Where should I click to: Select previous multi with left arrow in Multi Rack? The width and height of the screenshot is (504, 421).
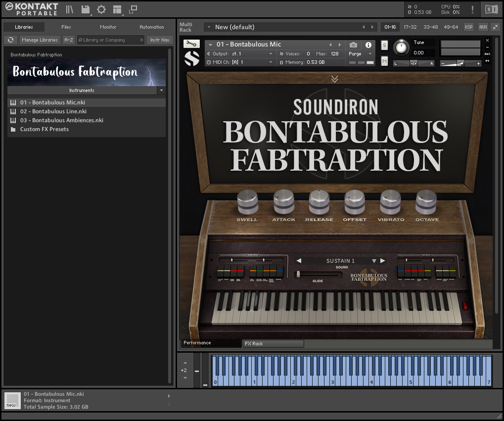pyautogui.click(x=364, y=27)
